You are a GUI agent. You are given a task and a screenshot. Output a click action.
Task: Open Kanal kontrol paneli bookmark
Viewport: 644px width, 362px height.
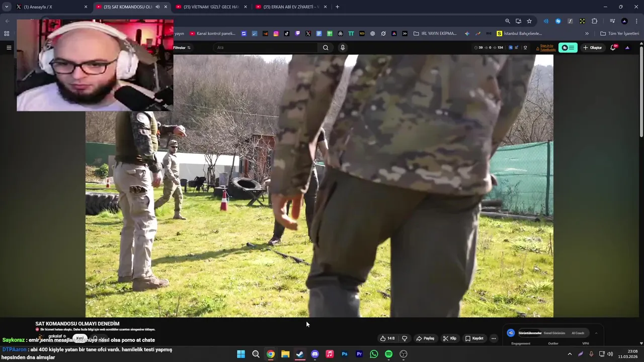212,34
